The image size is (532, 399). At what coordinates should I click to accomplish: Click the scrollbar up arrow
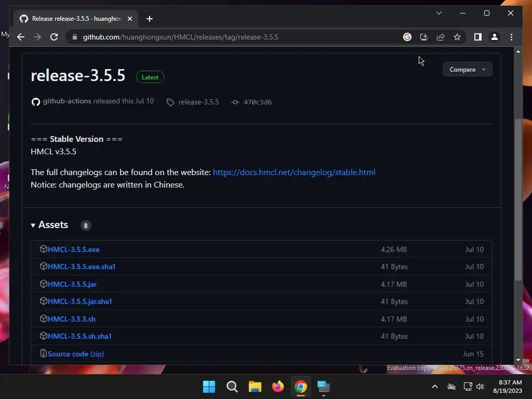tap(518, 51)
